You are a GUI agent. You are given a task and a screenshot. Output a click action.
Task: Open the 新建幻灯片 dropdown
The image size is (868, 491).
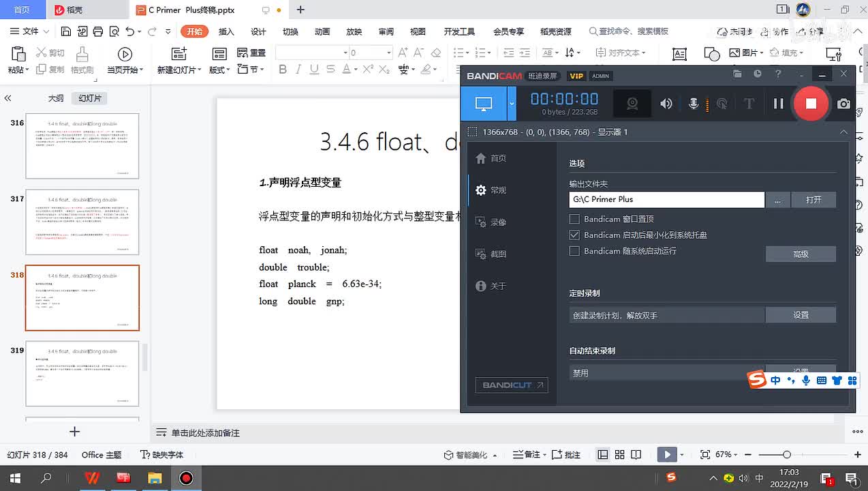(180, 70)
